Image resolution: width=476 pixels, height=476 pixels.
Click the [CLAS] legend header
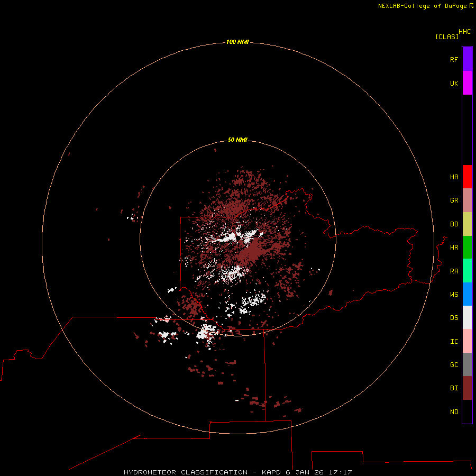click(447, 36)
